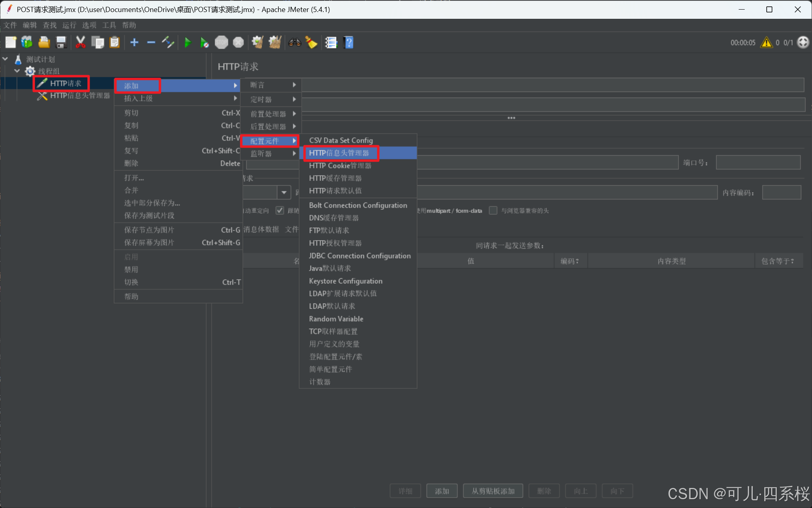This screenshot has height=508, width=812.
Task: Click the yellow warning log icon
Action: (766, 42)
